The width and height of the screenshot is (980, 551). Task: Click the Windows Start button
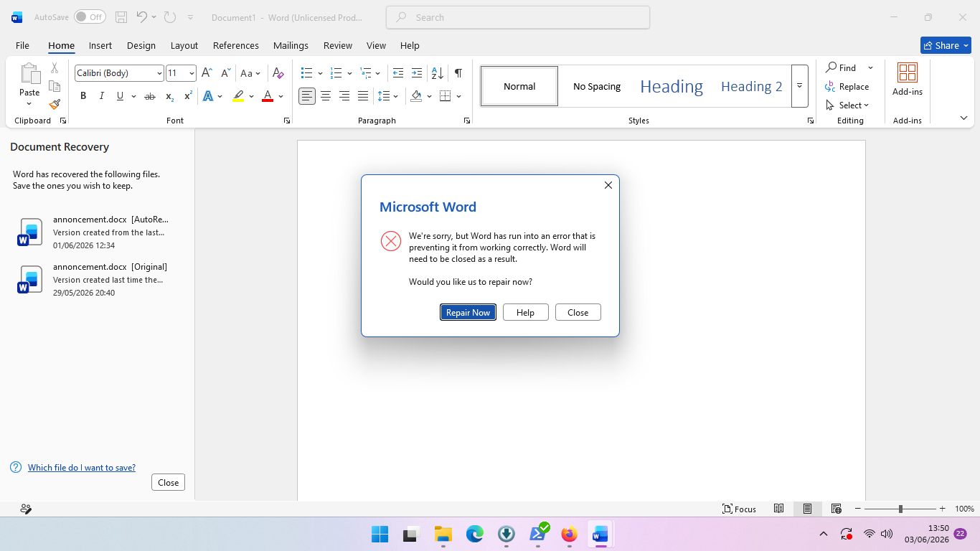coord(380,534)
